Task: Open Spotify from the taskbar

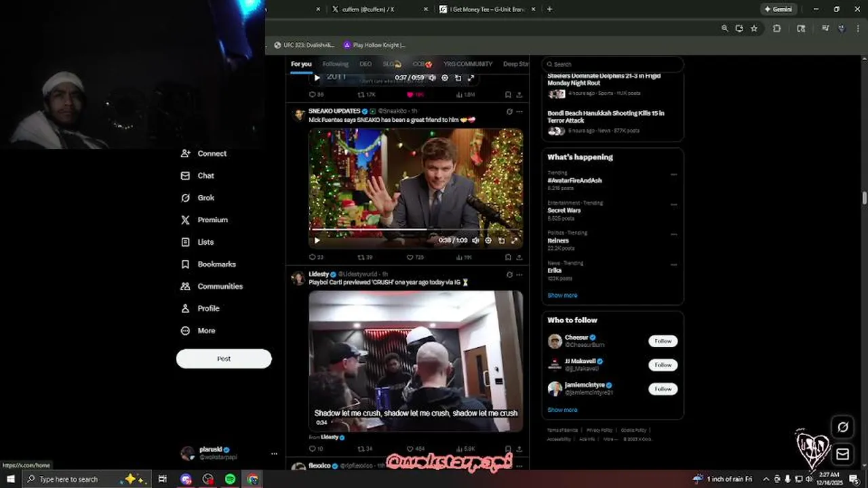Action: (x=230, y=479)
